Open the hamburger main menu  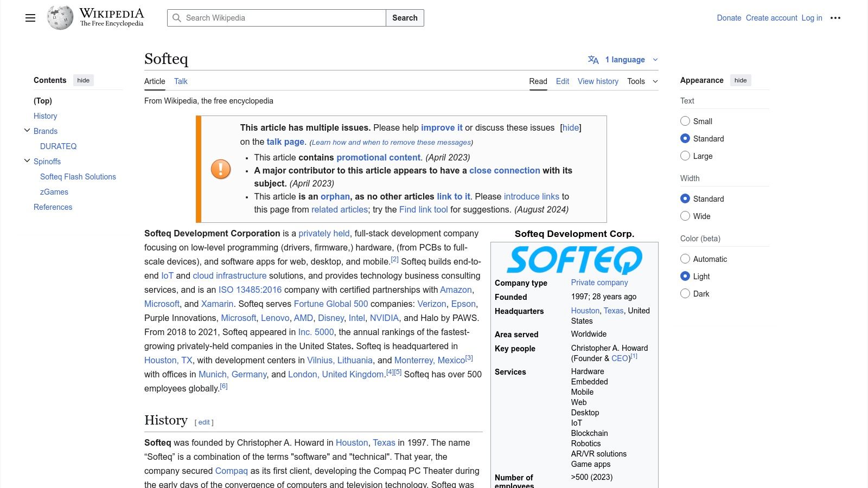coord(30,18)
